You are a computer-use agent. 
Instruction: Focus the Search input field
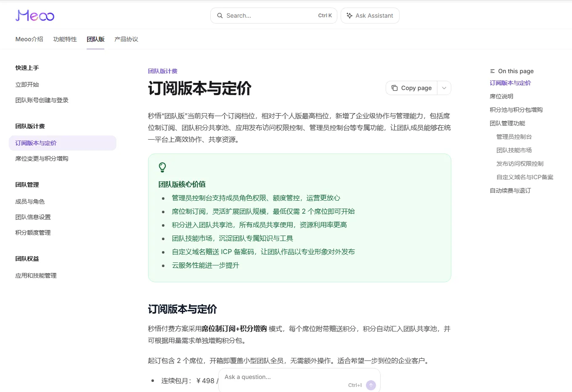(x=274, y=16)
